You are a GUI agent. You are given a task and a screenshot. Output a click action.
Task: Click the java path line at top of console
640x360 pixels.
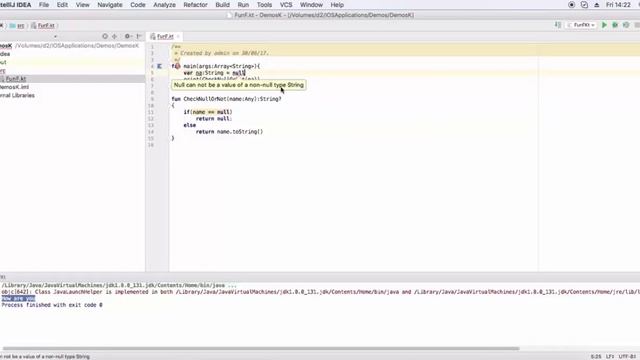coord(119,285)
